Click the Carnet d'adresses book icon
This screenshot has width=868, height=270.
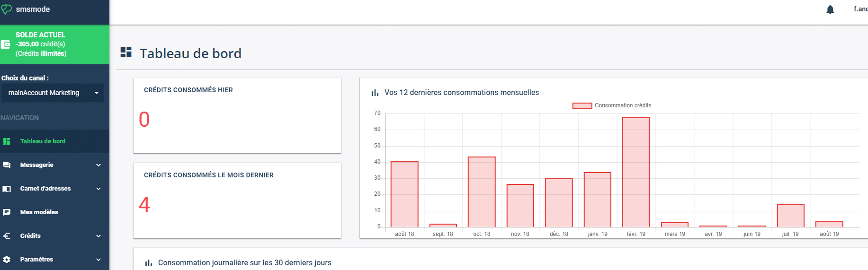(x=7, y=189)
